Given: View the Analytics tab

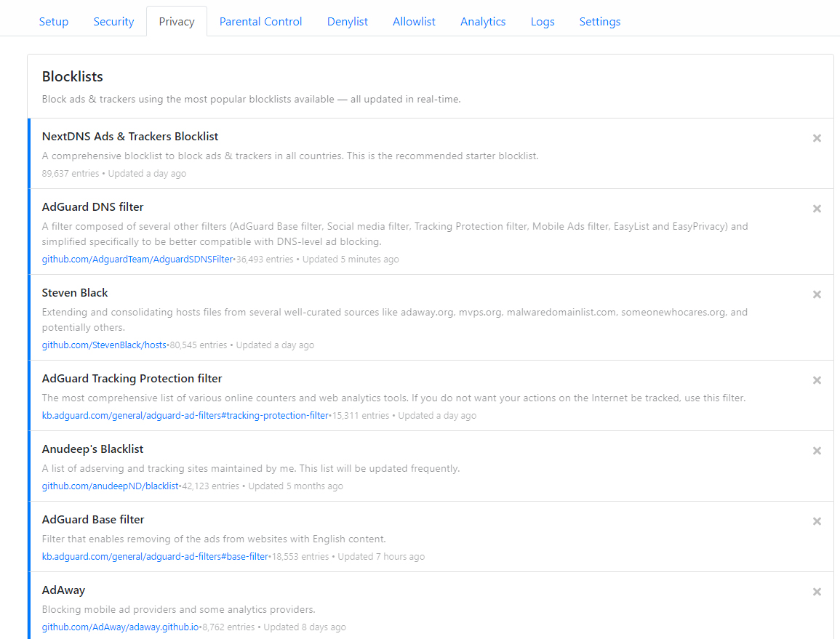Looking at the screenshot, I should click(483, 22).
